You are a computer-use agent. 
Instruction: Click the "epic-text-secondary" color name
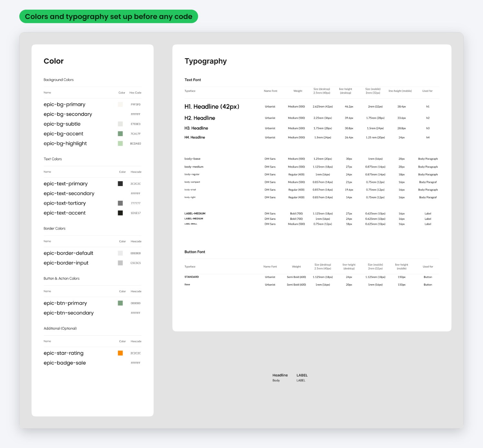[x=69, y=193]
